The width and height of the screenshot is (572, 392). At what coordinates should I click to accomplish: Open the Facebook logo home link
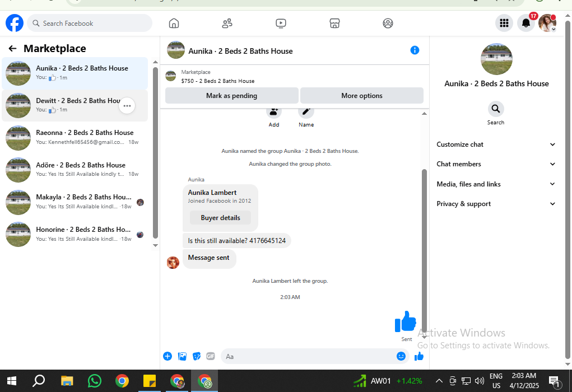[x=15, y=23]
